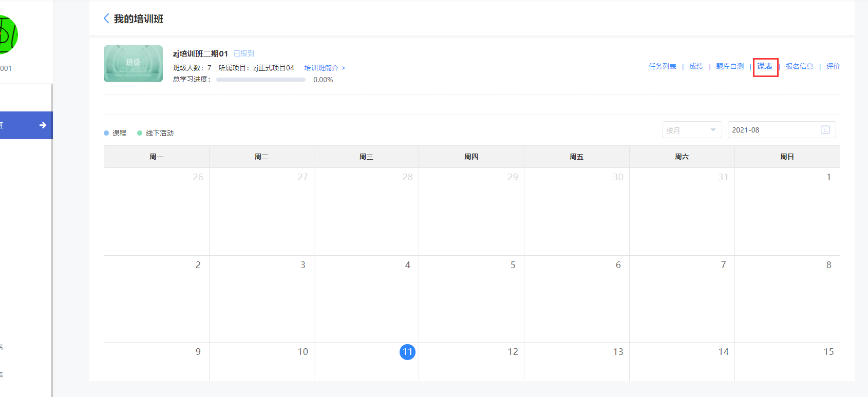
Task: Click the 班级人数: 7 text
Action: 192,68
